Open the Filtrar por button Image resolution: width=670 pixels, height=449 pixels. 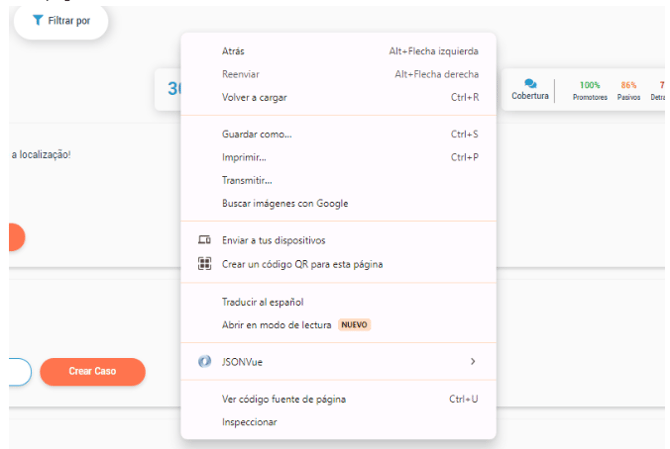click(61, 21)
